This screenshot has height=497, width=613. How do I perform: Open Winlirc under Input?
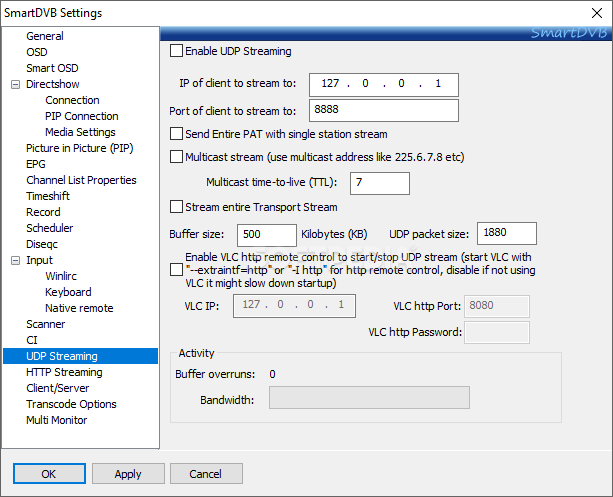(61, 276)
